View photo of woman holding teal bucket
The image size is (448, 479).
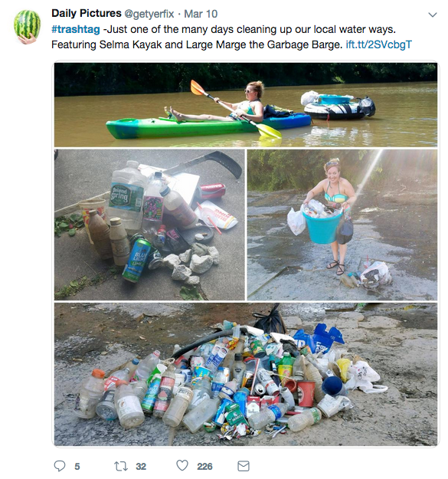(x=342, y=225)
